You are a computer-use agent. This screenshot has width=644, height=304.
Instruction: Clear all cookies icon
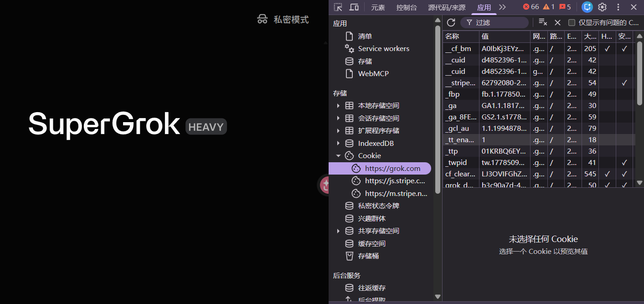click(x=543, y=22)
